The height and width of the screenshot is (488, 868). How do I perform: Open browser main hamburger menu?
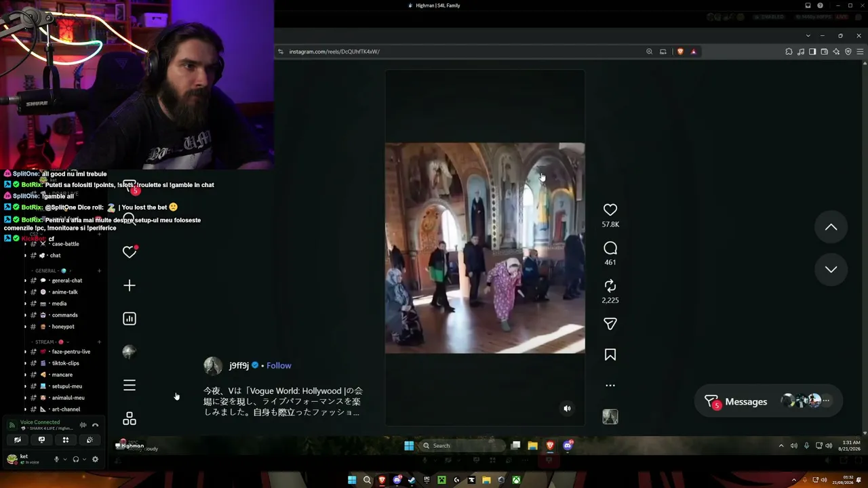tap(860, 52)
